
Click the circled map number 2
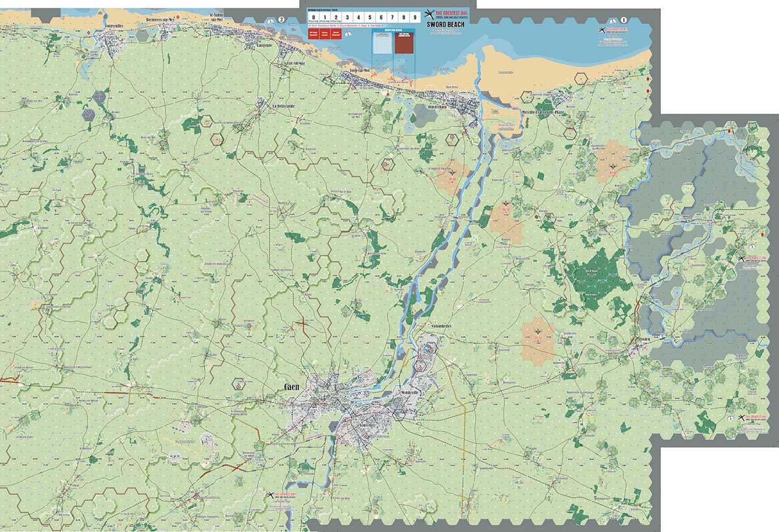(281, 19)
